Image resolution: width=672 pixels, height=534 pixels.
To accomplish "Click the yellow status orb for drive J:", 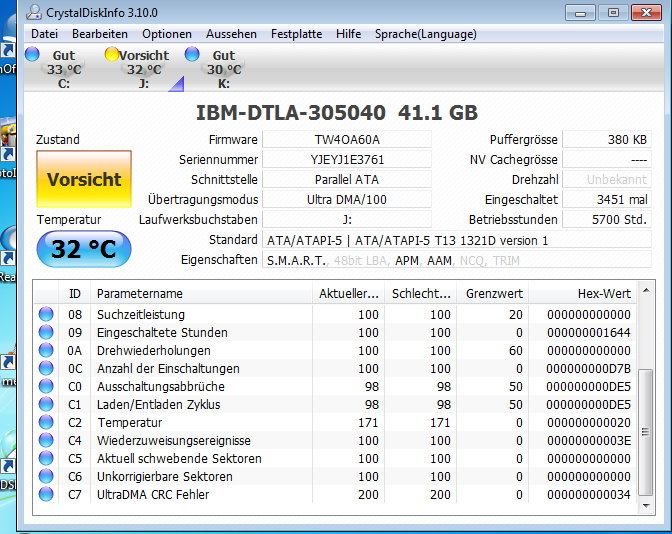I will [112, 54].
